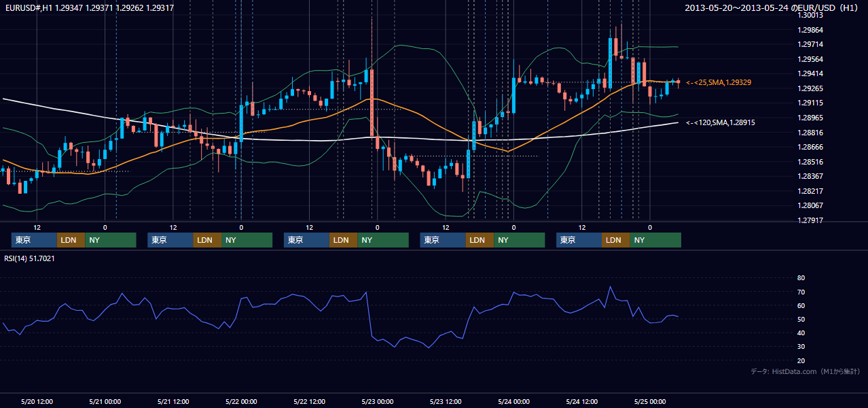Click price axis value 1.28067
This screenshot has width=868, height=408.
[x=810, y=205]
